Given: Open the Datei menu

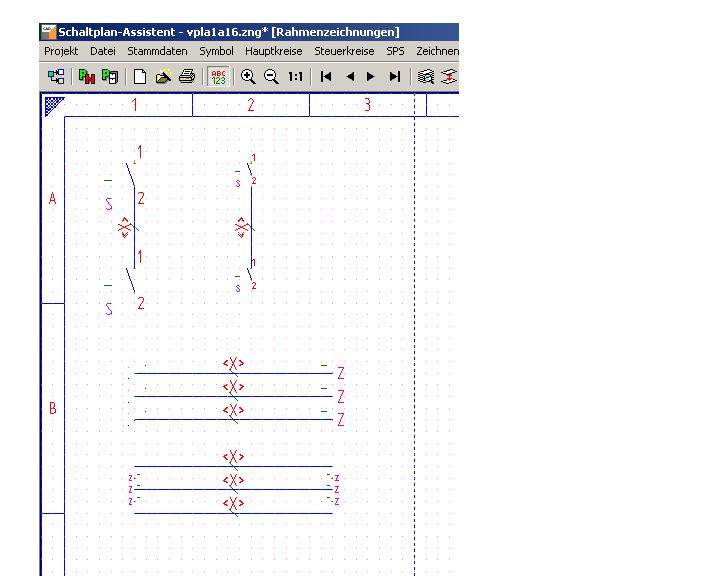Looking at the screenshot, I should pos(103,51).
